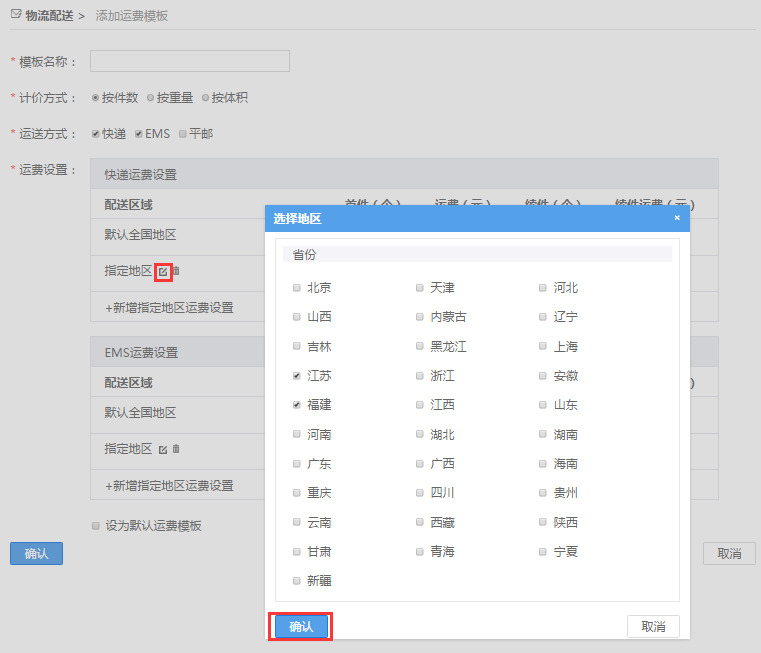Image resolution: width=761 pixels, height=653 pixels.
Task: Uncheck the 福建 province checkbox
Action: coord(296,405)
